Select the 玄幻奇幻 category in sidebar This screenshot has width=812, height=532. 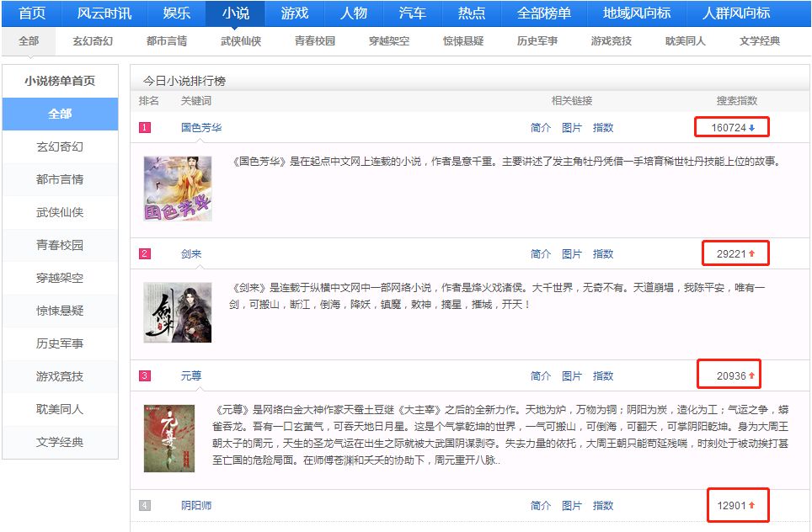[x=60, y=147]
